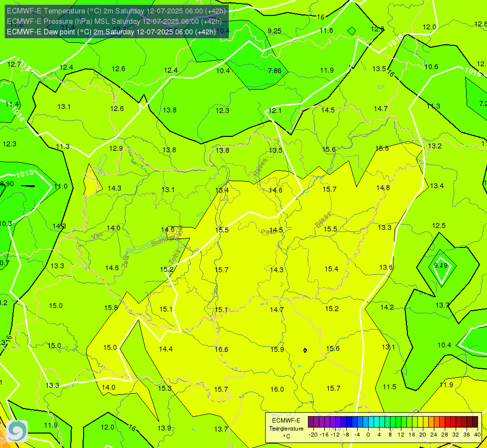The height and width of the screenshot is (448, 487).
Task: Click the 16.0 temperature value
Action: [277, 389]
